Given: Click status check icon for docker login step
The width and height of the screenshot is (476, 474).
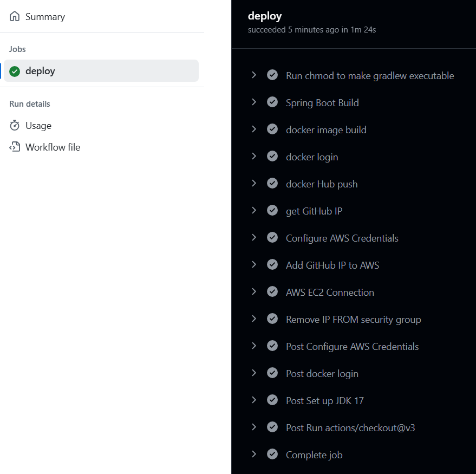Looking at the screenshot, I should (x=272, y=156).
